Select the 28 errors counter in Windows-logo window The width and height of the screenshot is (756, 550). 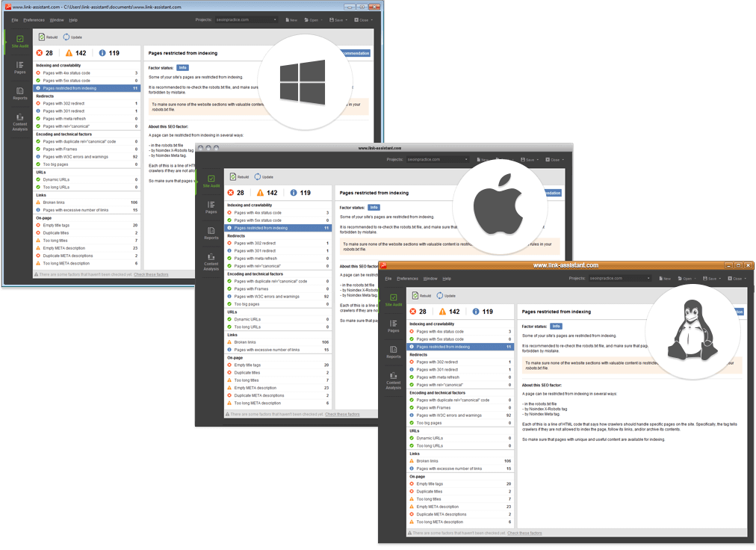[44, 53]
